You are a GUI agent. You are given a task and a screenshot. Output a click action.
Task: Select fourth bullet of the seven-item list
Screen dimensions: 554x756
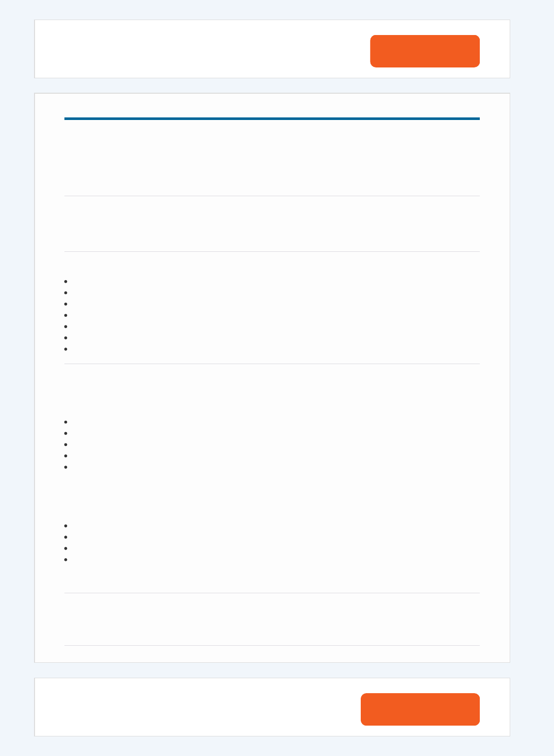[66, 315]
